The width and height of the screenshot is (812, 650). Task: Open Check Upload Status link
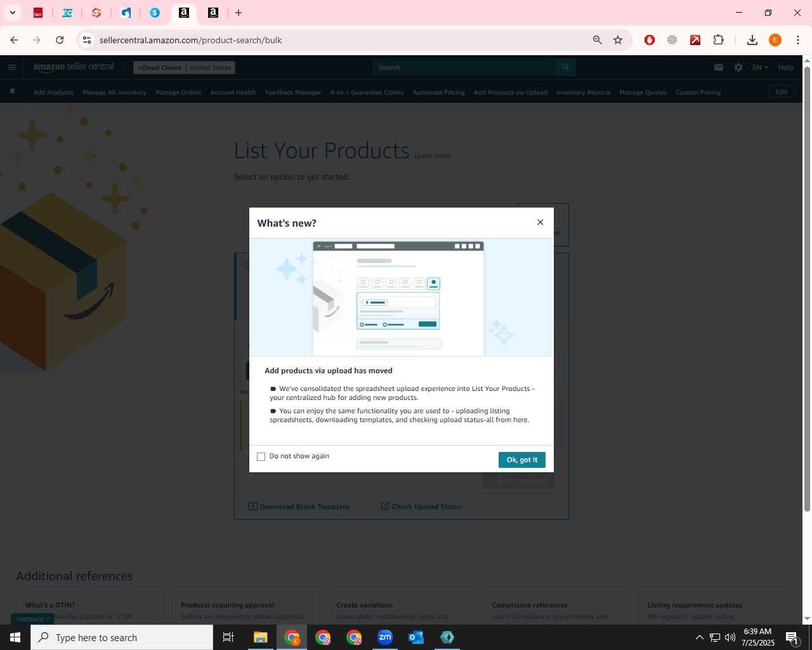point(421,507)
